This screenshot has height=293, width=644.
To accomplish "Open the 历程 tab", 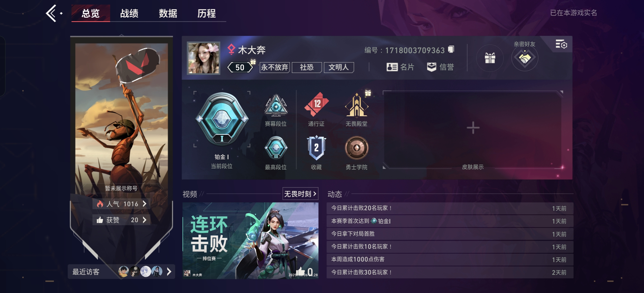I will [x=207, y=13].
